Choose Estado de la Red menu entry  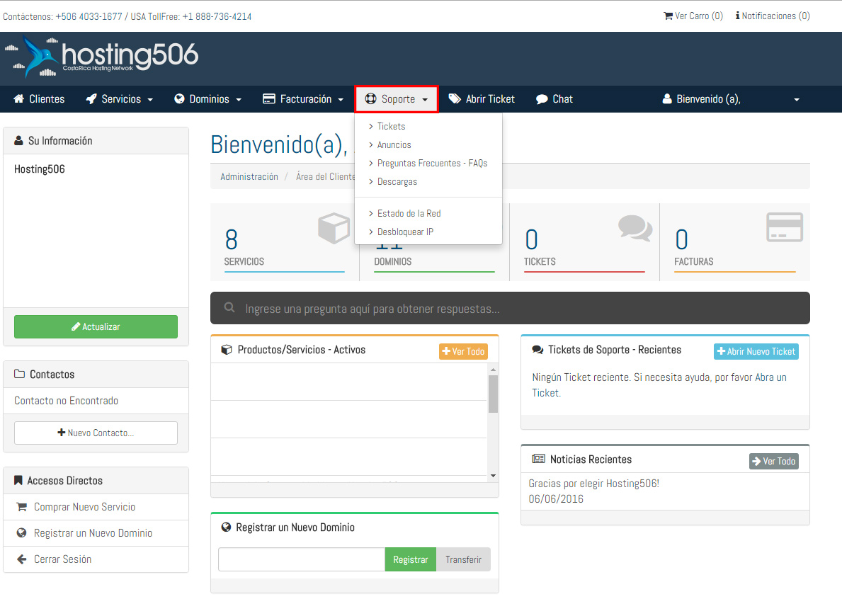click(x=409, y=213)
